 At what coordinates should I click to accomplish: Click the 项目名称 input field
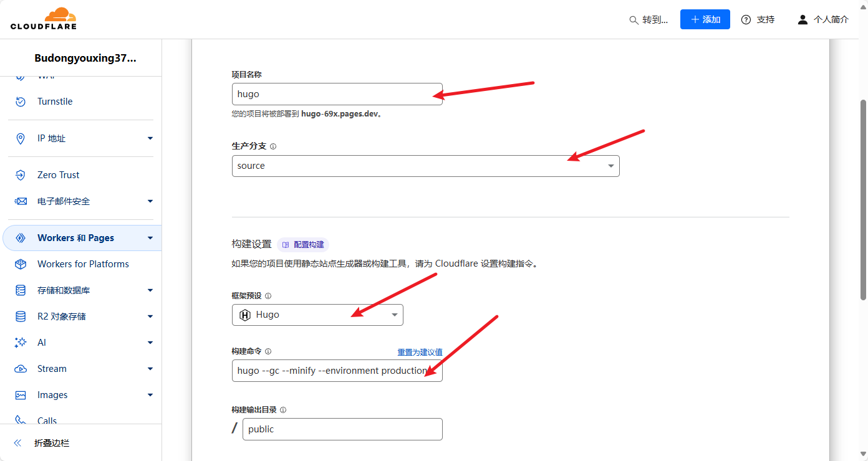pyautogui.click(x=337, y=94)
